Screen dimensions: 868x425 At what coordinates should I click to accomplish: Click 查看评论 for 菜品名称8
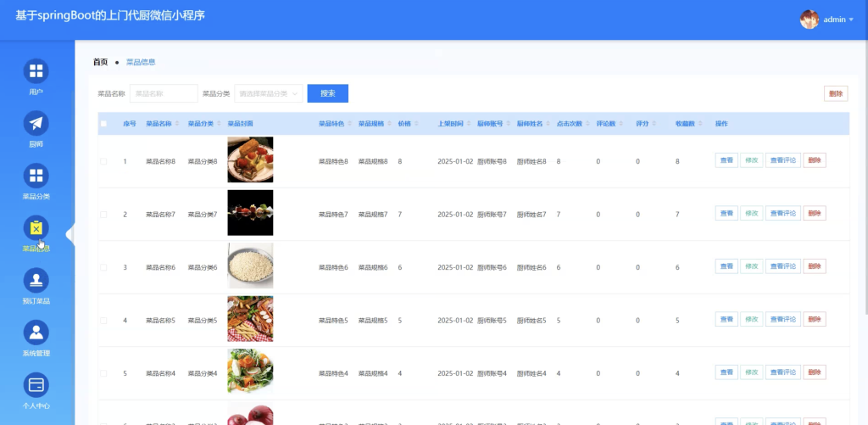tap(782, 160)
